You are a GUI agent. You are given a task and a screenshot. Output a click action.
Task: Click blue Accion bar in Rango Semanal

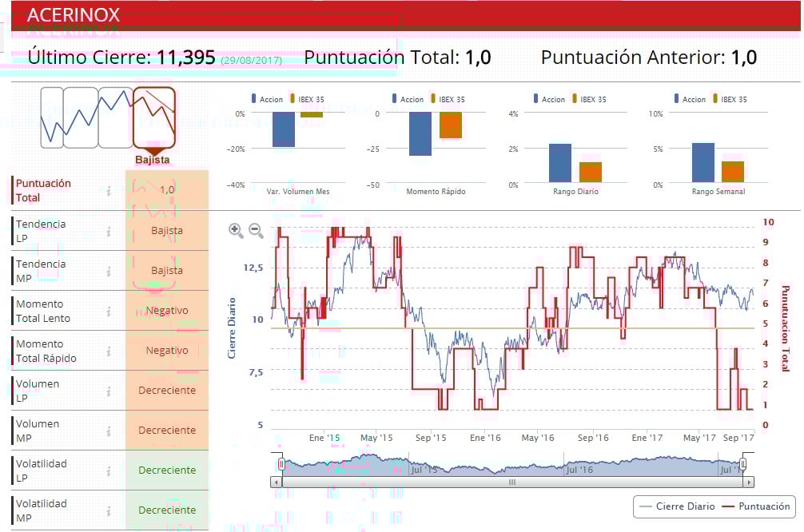pos(703,162)
